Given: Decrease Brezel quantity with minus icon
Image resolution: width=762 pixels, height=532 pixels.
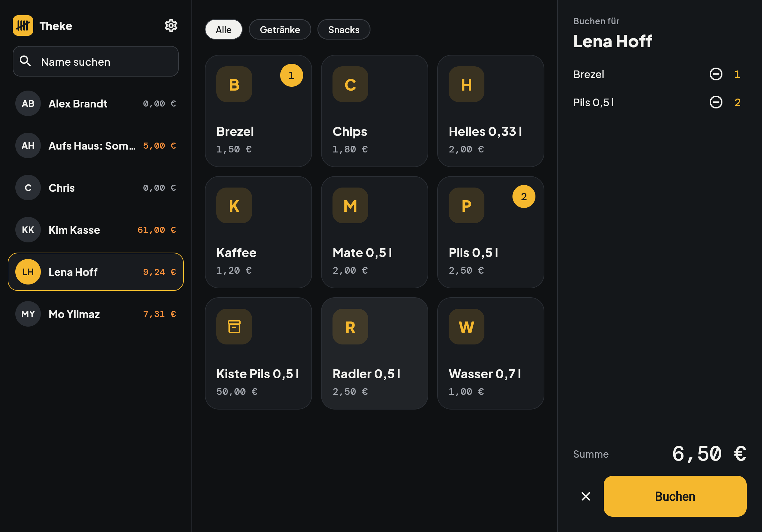Looking at the screenshot, I should pos(715,74).
